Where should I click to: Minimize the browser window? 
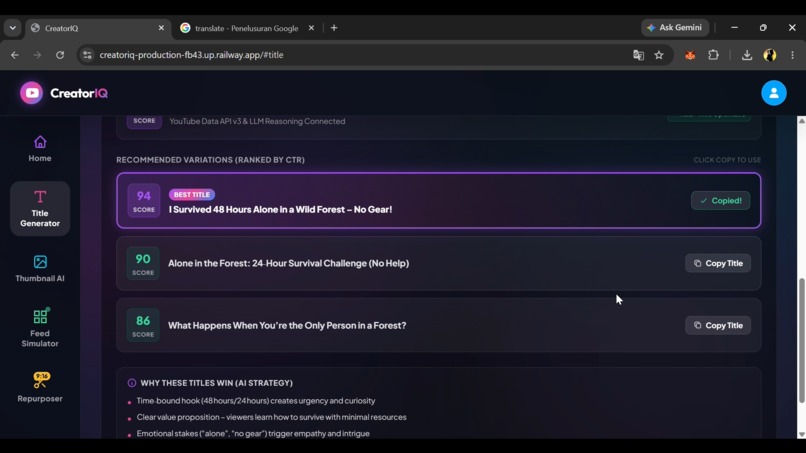(x=734, y=28)
